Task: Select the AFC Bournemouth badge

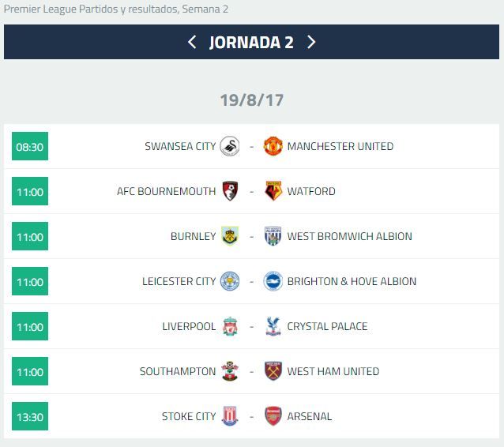Action: pyautogui.click(x=230, y=191)
